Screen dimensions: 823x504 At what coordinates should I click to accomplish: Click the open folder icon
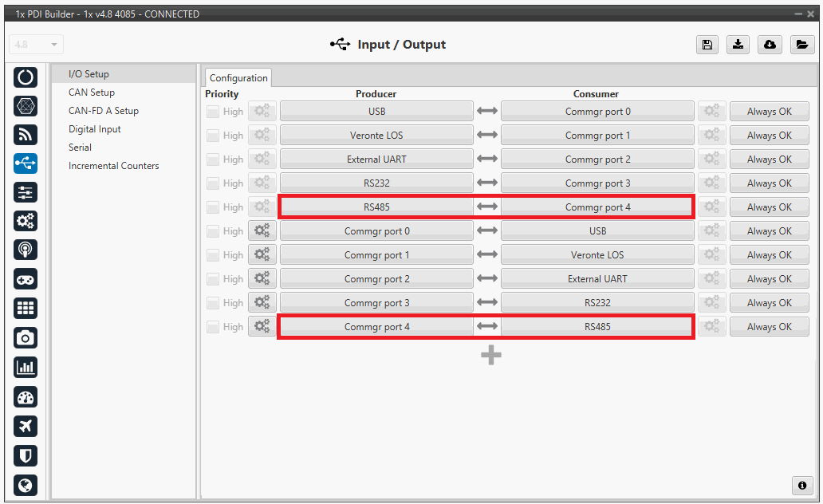pos(802,45)
